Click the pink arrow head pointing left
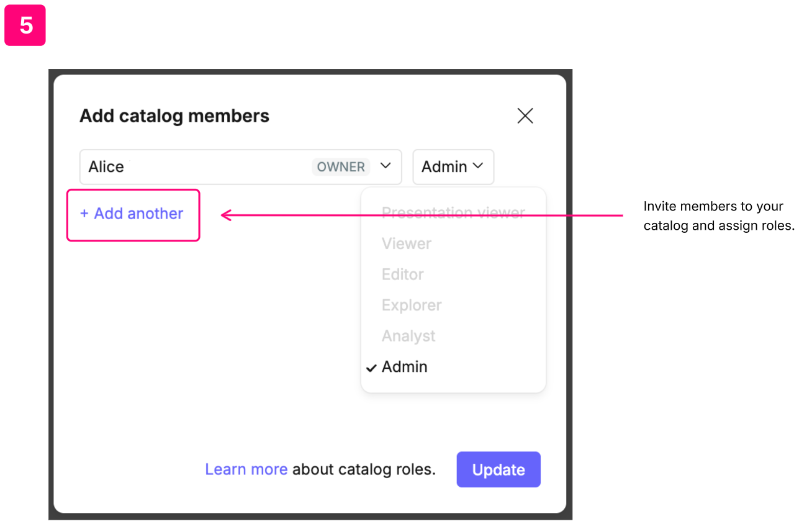Screen dimensions: 812x529 point(227,215)
